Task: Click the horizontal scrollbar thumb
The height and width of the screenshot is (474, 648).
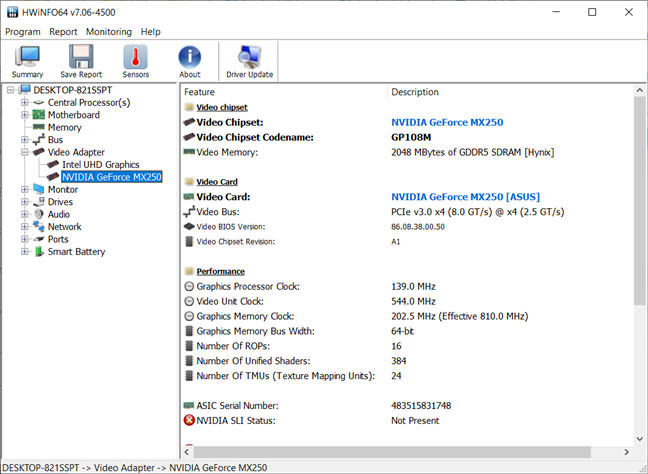Action: pyautogui.click(x=392, y=452)
